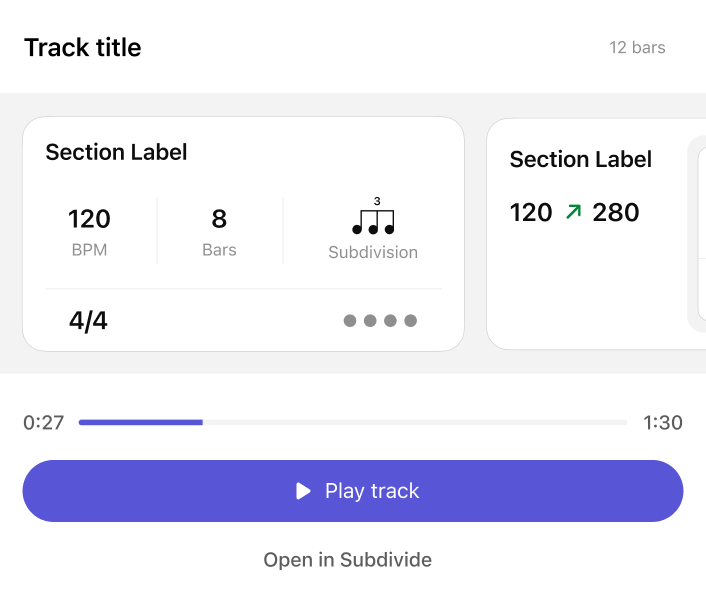Click the 12 bars label
Screen dimensions: 706x603
pyautogui.click(x=637, y=48)
